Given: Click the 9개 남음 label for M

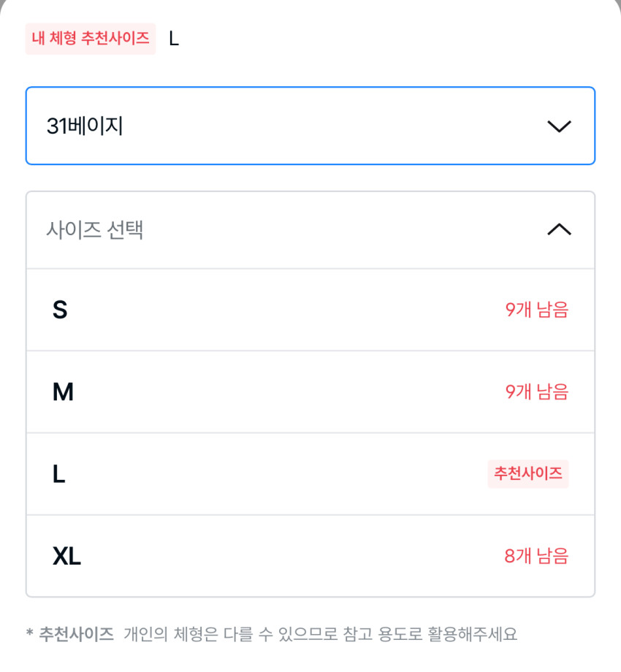Looking at the screenshot, I should pyautogui.click(x=536, y=392).
